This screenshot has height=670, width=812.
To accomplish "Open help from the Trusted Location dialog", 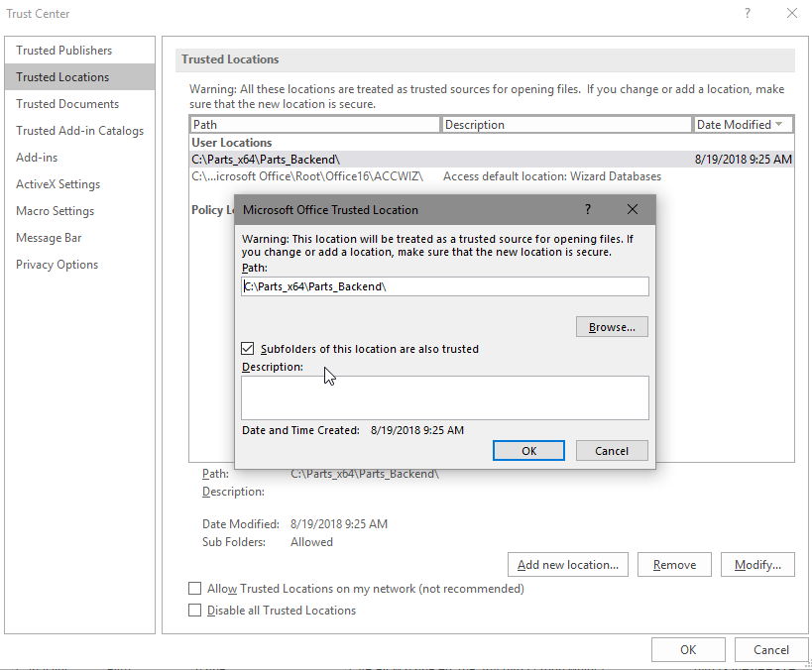I will (x=587, y=209).
